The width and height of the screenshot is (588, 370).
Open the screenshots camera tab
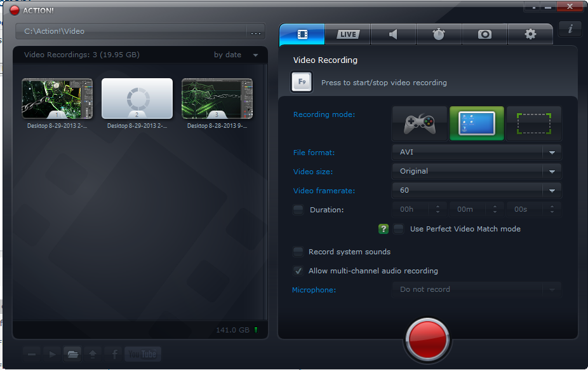[485, 34]
